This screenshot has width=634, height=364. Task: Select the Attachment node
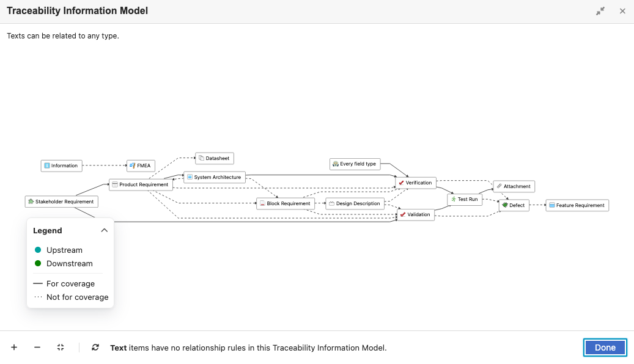click(x=514, y=186)
